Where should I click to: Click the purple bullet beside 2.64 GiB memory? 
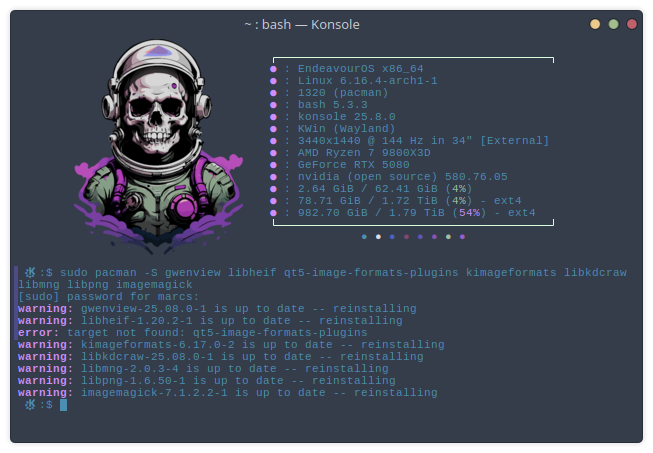[273, 189]
